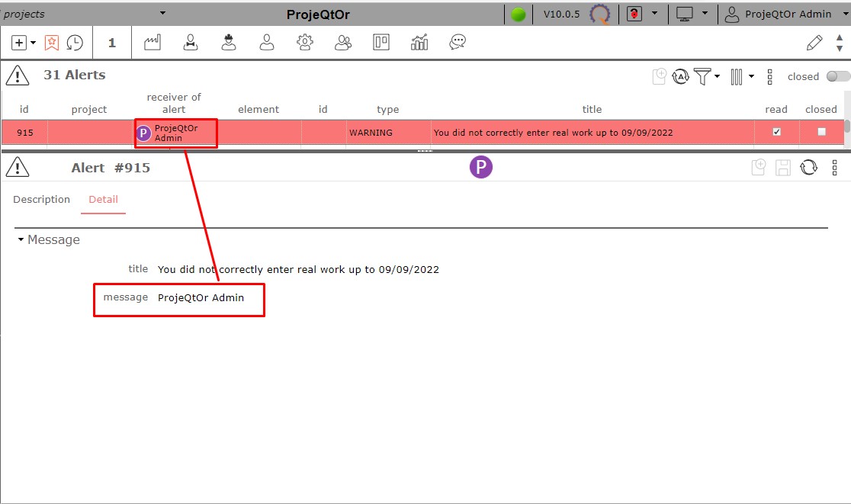Open the gear settings icon in toolbar
This screenshot has width=851, height=504.
305,43
